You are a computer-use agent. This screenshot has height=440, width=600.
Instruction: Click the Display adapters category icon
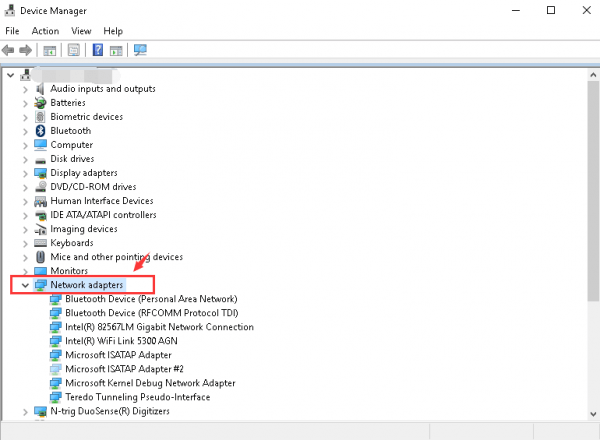click(40, 173)
